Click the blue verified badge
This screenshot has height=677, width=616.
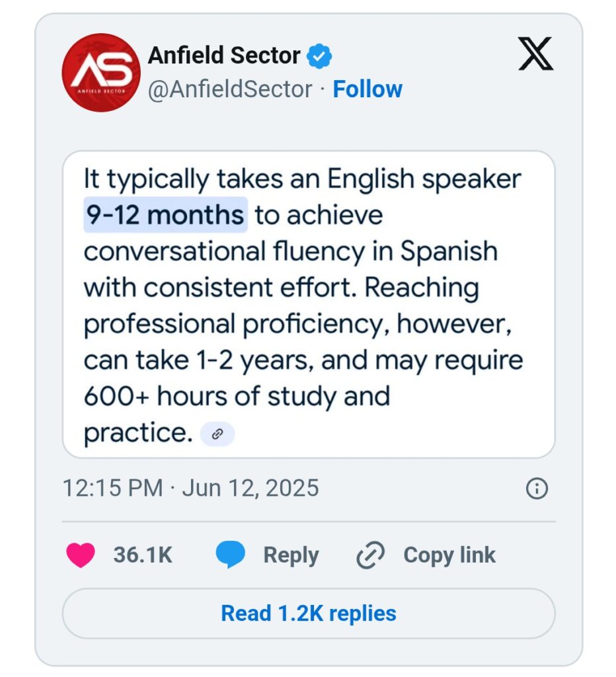pyautogui.click(x=321, y=56)
